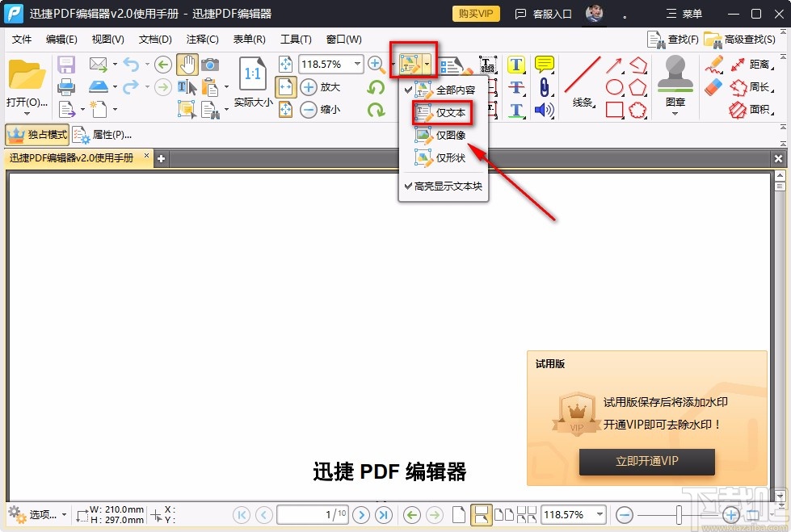791x532 pixels.
Task: Pick the eraser annotation tool
Action: pyautogui.click(x=713, y=85)
